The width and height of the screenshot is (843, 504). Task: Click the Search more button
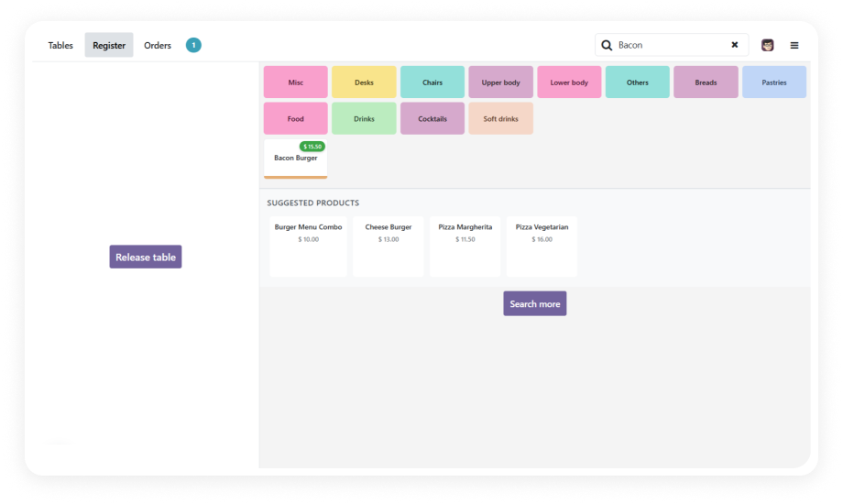coord(535,304)
